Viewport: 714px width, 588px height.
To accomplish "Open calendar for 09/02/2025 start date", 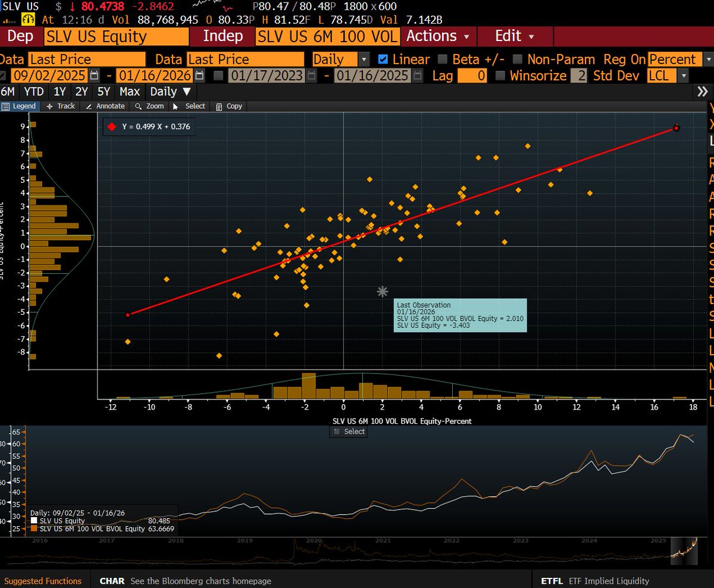I will pyautogui.click(x=95, y=76).
